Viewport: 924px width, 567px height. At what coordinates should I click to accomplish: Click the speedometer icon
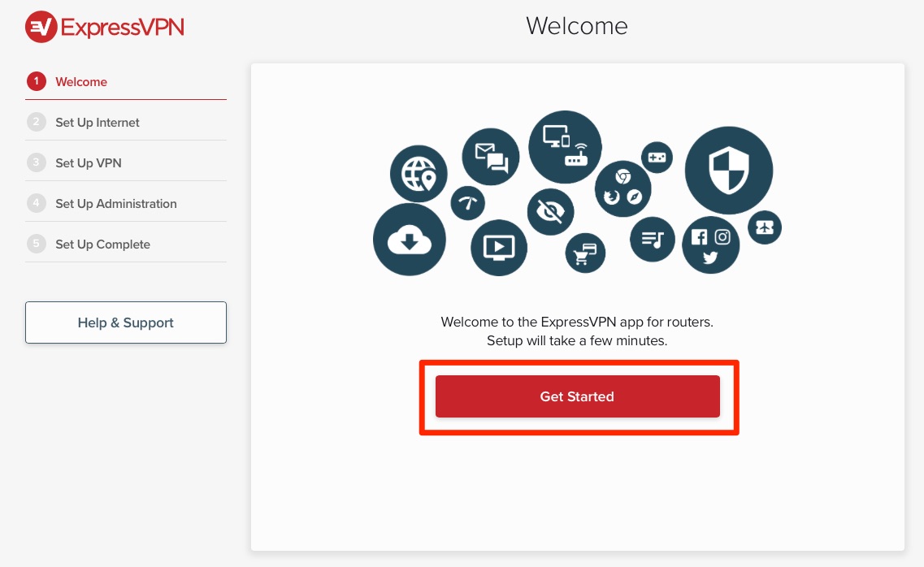point(467,203)
